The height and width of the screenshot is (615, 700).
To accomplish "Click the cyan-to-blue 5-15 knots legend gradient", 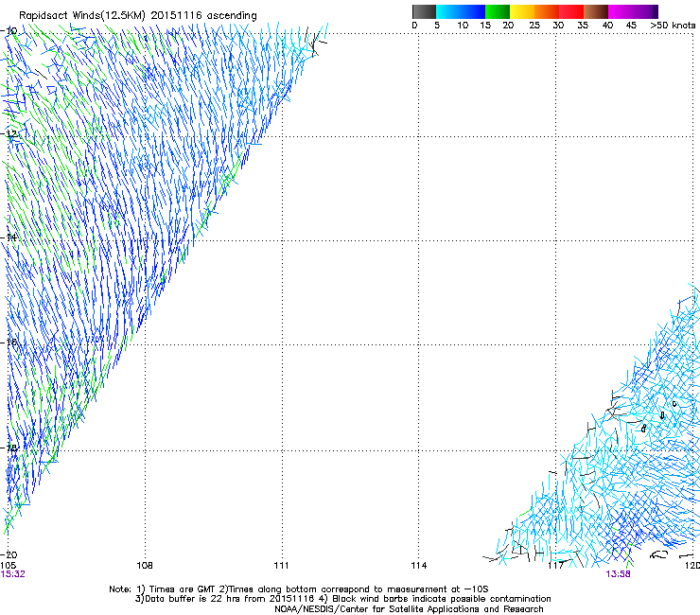I will click(461, 11).
